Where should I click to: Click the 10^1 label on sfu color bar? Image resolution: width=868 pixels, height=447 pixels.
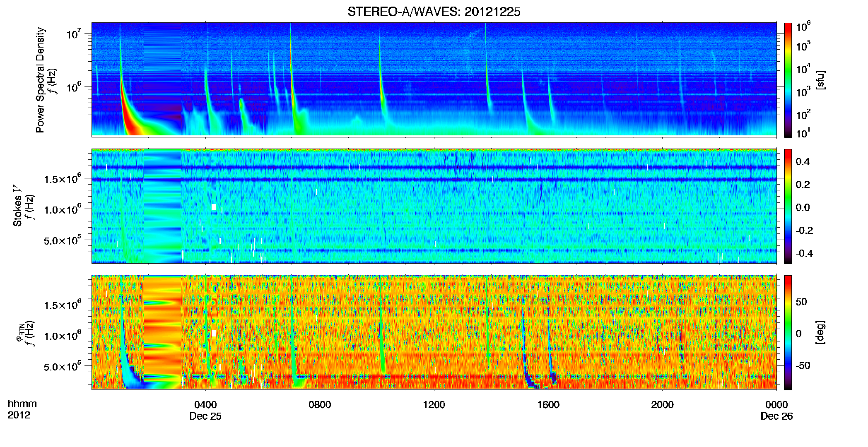click(803, 133)
